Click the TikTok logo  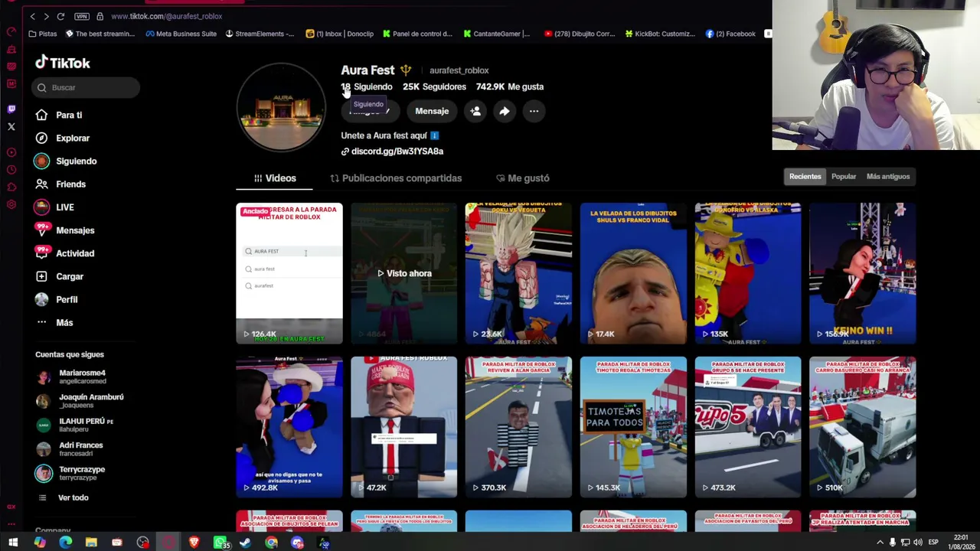click(63, 63)
